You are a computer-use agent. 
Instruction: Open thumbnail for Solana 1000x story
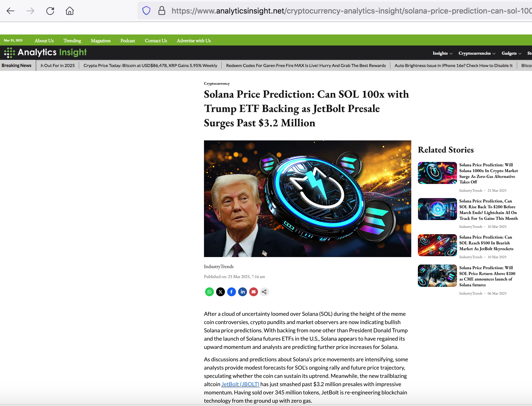(x=437, y=173)
